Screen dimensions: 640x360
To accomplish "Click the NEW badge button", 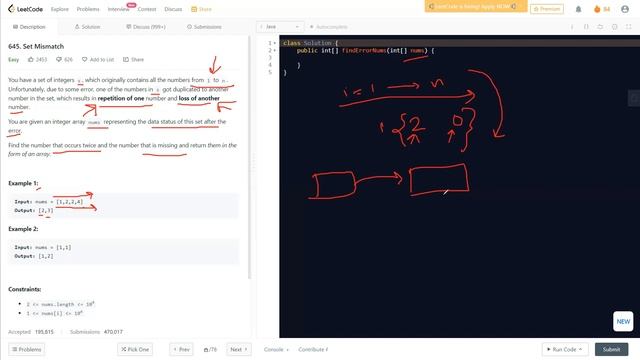I will coord(623,321).
